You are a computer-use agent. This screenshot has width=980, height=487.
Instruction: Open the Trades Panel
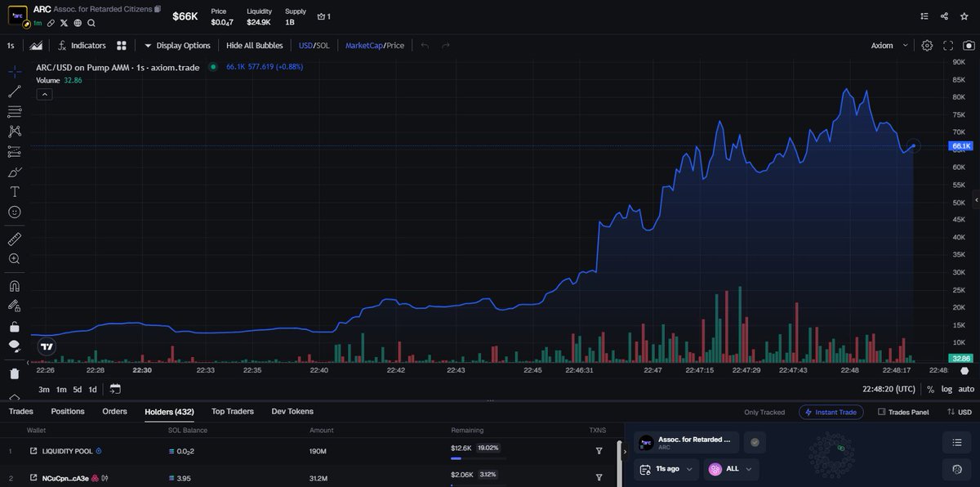pyautogui.click(x=903, y=412)
